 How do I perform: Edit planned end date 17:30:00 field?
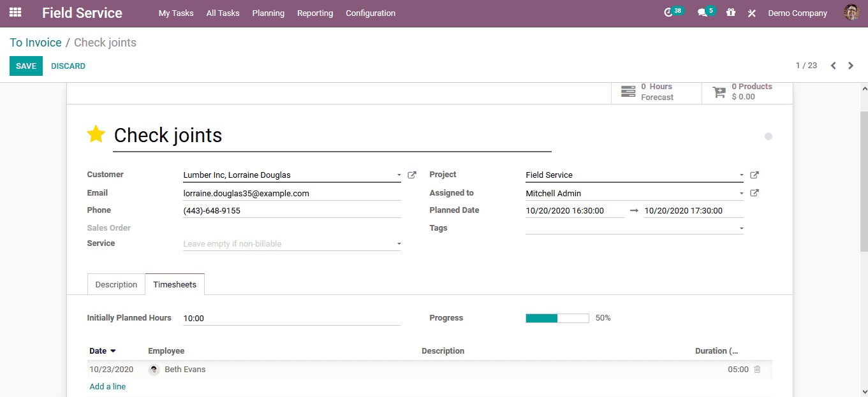point(694,210)
